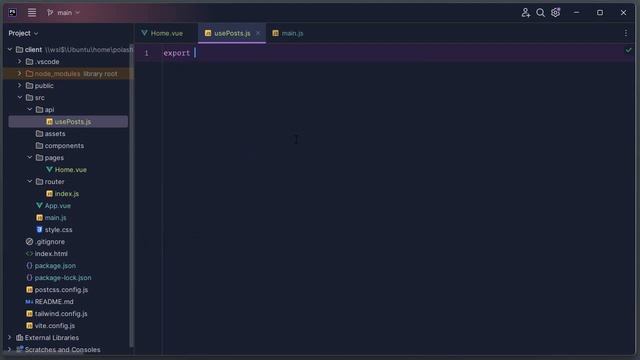
Task: Open the PhpStorm app logo menu
Action: pos(13,13)
